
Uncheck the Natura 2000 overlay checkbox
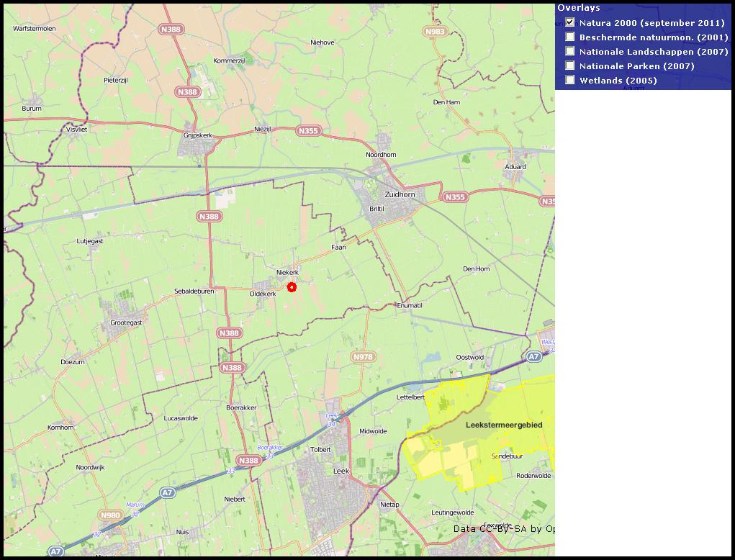pyautogui.click(x=570, y=22)
